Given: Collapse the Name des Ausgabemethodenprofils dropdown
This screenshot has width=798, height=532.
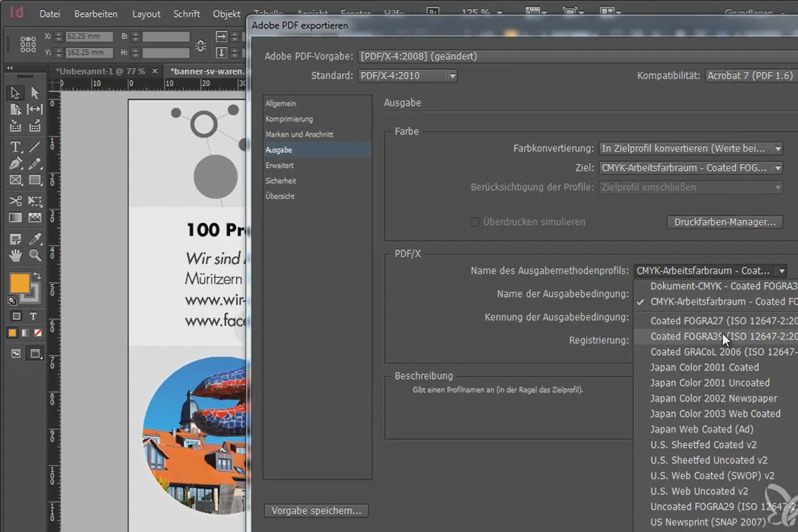Looking at the screenshot, I should 710,271.
